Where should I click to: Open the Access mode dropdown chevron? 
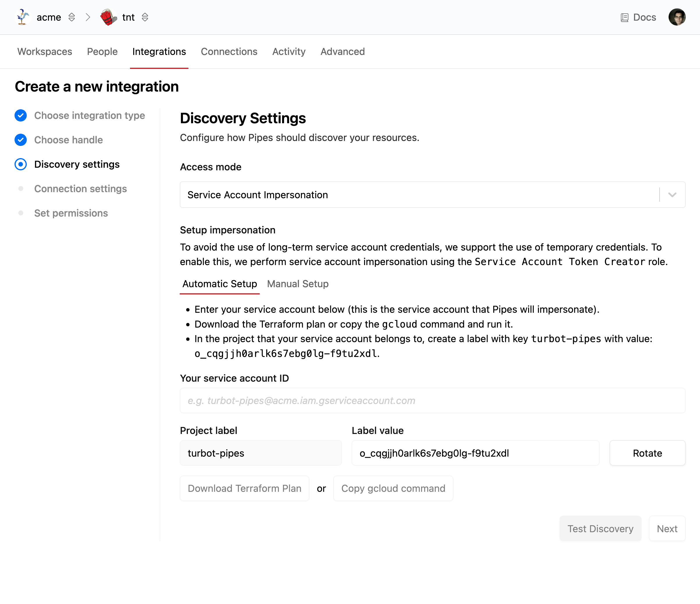[672, 195]
